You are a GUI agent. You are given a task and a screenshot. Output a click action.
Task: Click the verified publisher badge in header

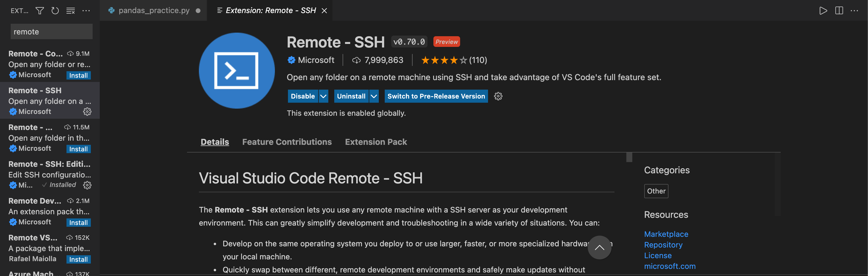point(291,60)
